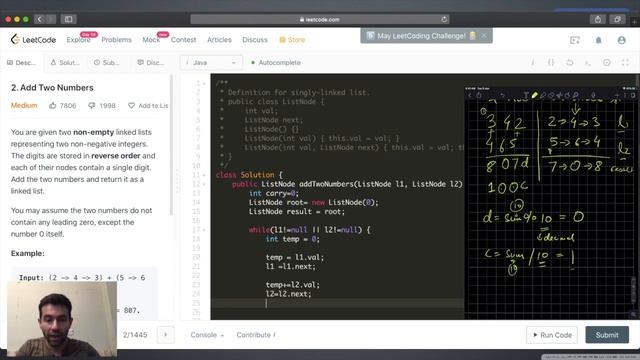Image resolution: width=640 pixels, height=360 pixels.
Task: Click the thumbs-up like count 7806
Action: 62,106
